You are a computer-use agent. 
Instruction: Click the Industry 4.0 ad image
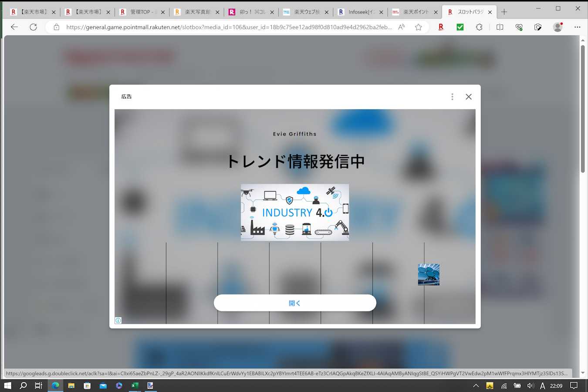(295, 212)
